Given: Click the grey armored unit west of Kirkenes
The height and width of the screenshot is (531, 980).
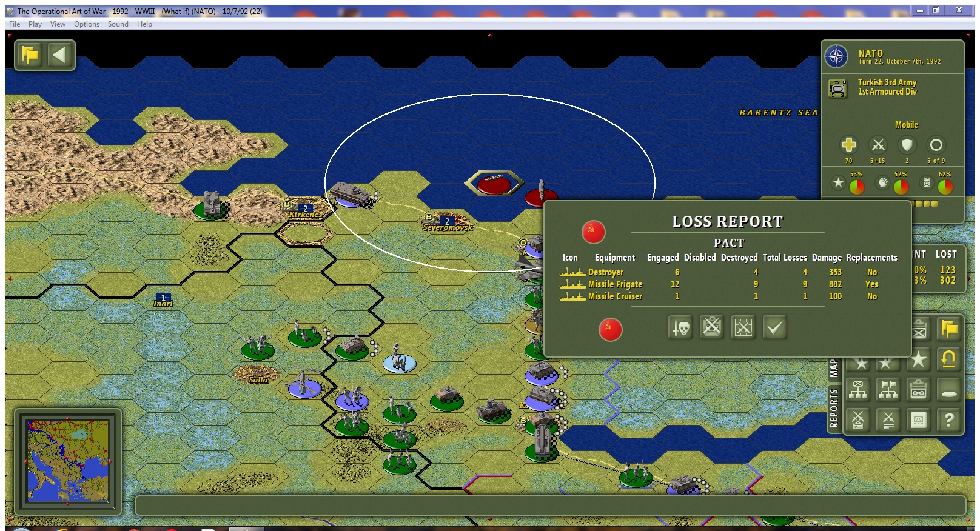Looking at the screenshot, I should [211, 205].
